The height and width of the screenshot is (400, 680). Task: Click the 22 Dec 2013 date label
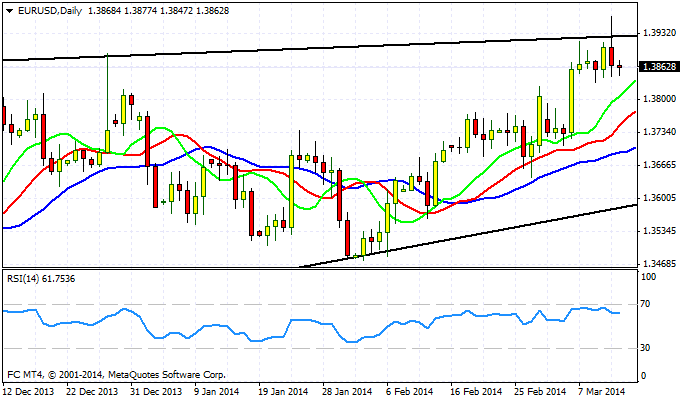(92, 392)
